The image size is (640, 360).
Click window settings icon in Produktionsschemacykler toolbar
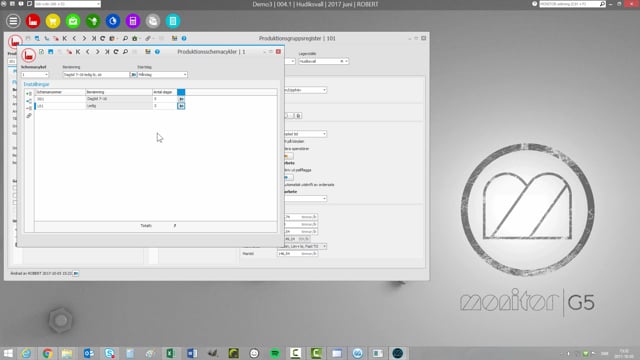[x=148, y=52]
